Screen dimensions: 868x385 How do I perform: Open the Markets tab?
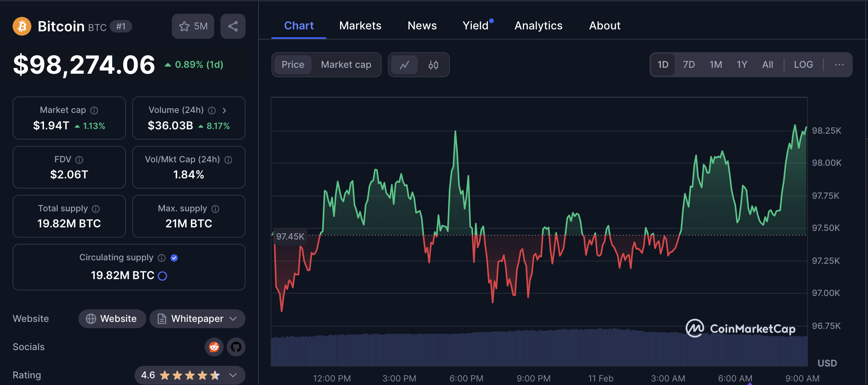(360, 26)
